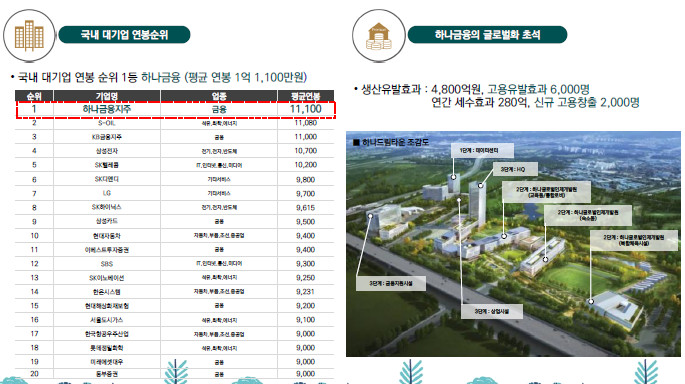The image size is (685, 384).
Task: Click the '생산유발효과 : 4,800억원' bullet line
Action: click(471, 90)
